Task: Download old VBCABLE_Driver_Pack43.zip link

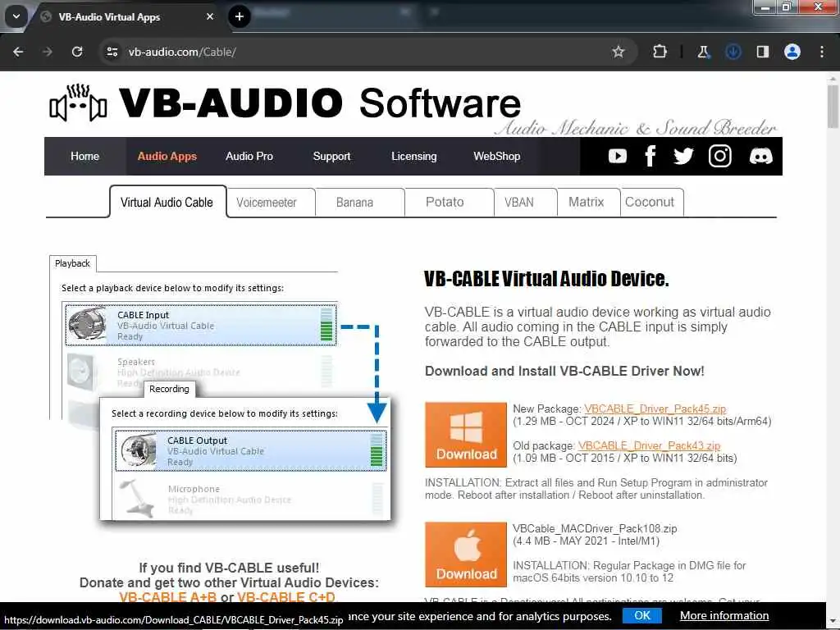Action: [649, 445]
